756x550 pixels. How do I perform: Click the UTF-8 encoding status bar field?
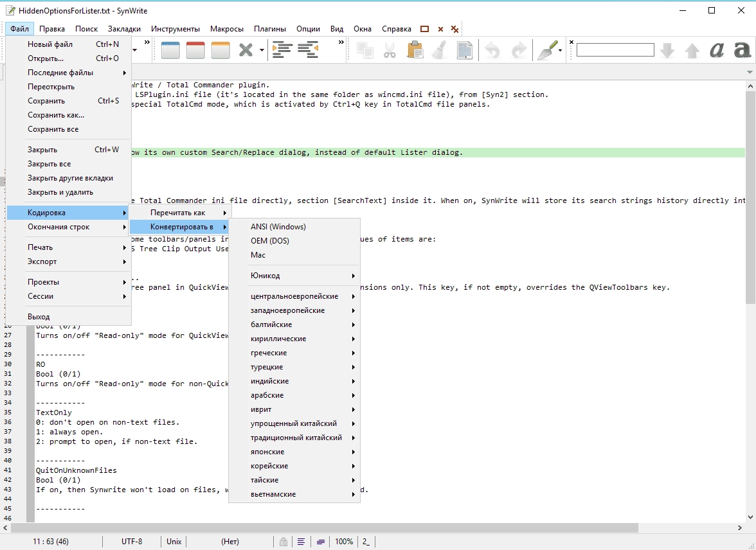click(x=132, y=542)
